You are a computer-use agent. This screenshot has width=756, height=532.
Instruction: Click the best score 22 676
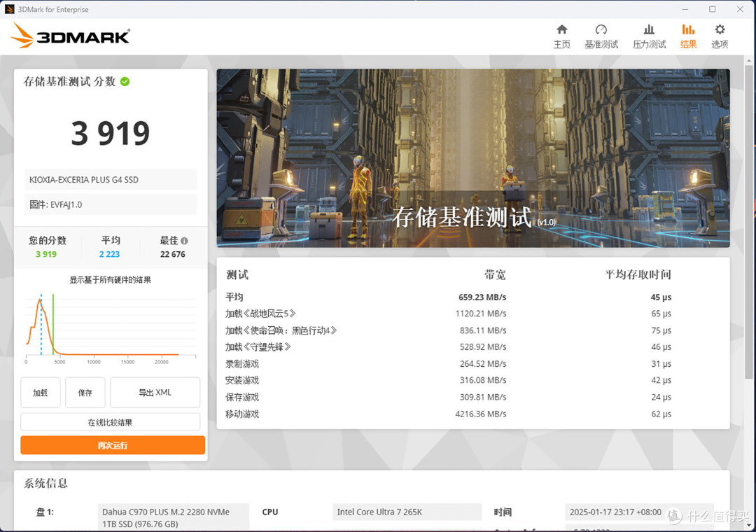tap(173, 254)
